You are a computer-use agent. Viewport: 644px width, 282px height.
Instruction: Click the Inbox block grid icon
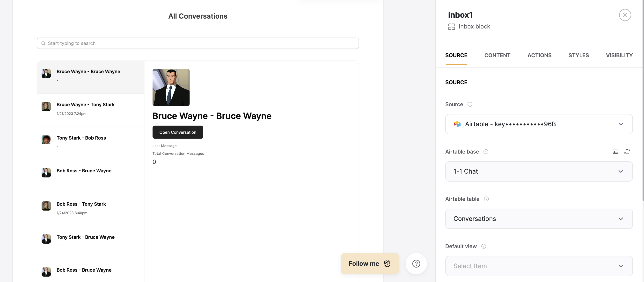451,27
